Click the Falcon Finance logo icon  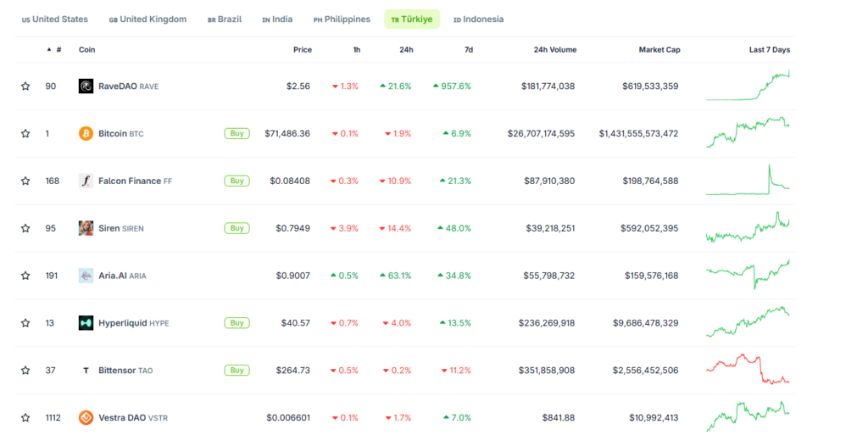(x=86, y=181)
